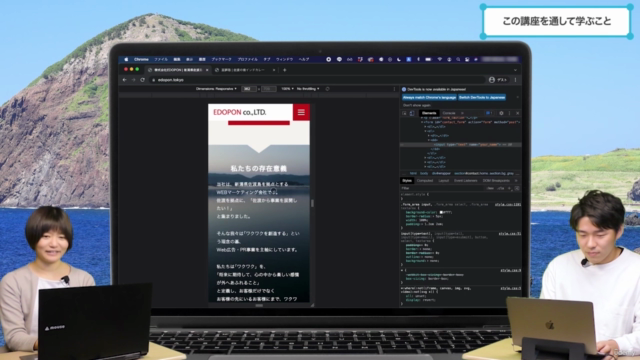
Task: Click Switch DevTools to Japanese
Action: 482,98
